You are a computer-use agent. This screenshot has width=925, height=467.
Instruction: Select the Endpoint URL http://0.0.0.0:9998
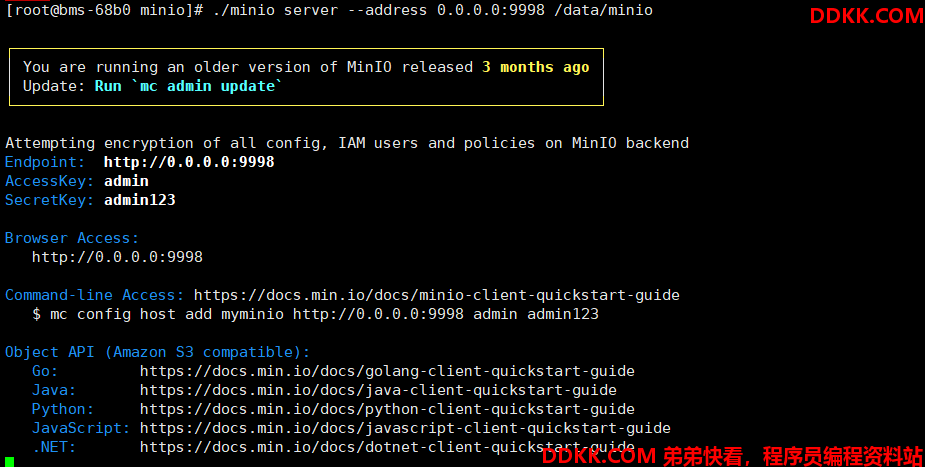click(189, 162)
